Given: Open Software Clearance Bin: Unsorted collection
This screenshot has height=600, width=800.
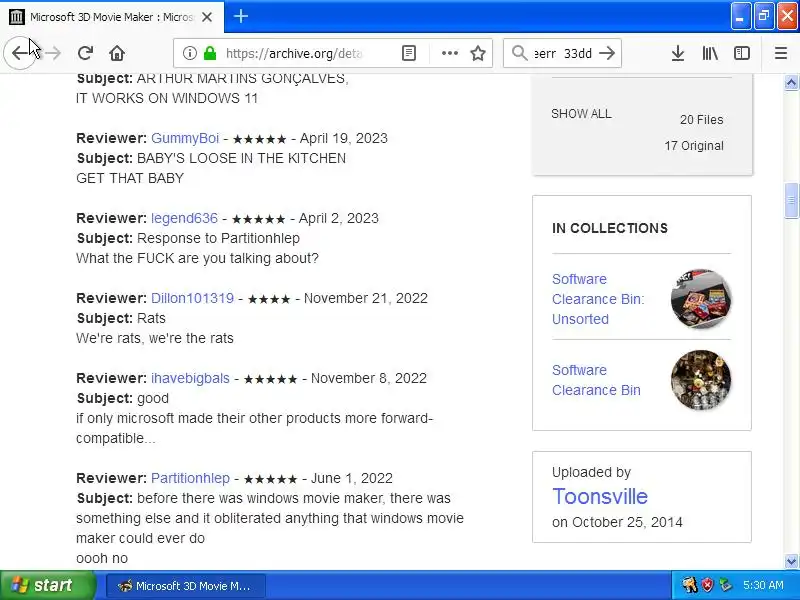Looking at the screenshot, I should click(x=598, y=299).
